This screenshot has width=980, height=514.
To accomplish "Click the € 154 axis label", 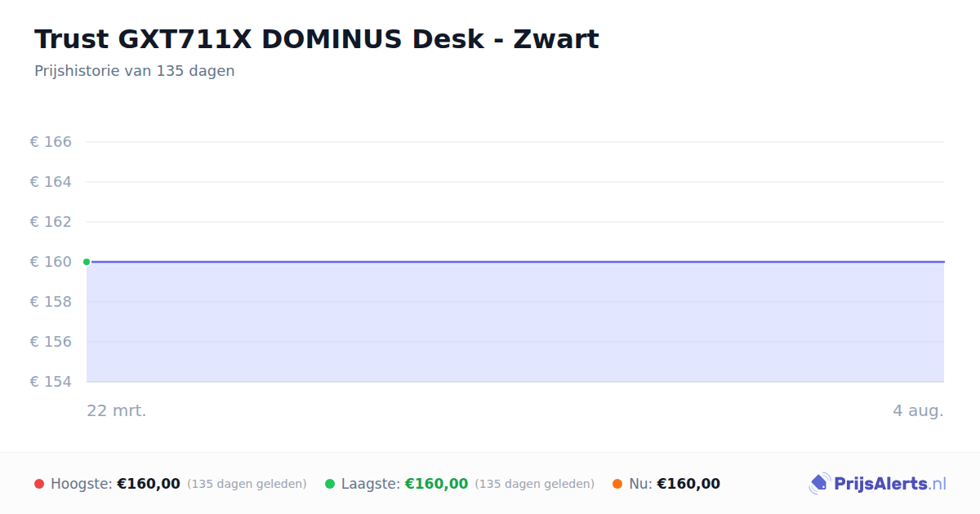I will [51, 382].
